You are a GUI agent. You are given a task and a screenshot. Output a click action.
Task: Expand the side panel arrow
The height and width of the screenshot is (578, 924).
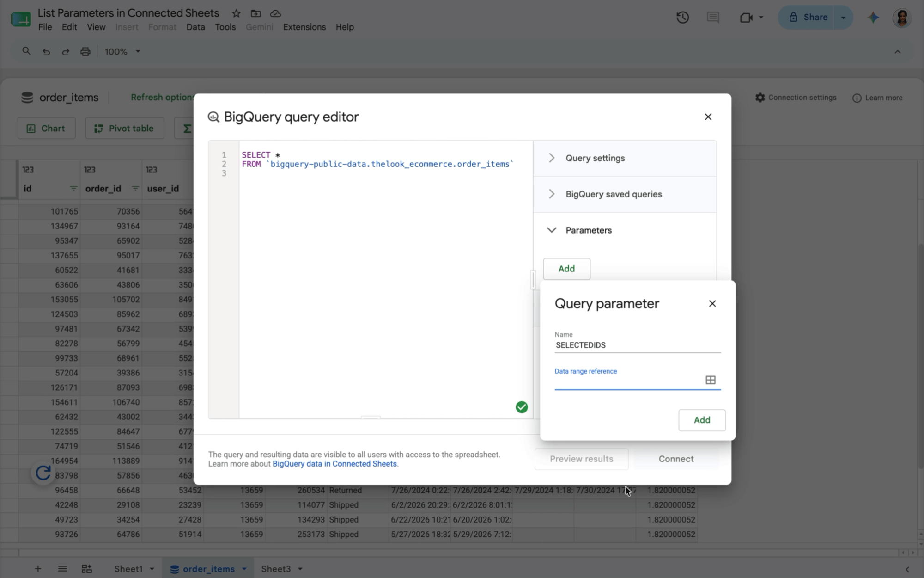click(x=907, y=569)
